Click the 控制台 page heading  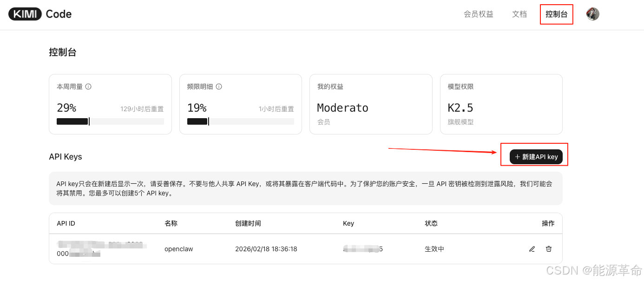(x=63, y=52)
